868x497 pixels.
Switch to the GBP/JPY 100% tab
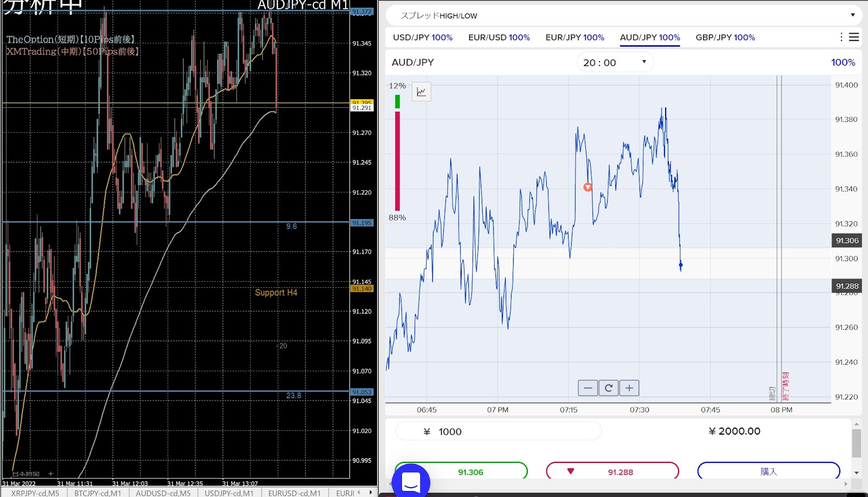click(x=725, y=37)
